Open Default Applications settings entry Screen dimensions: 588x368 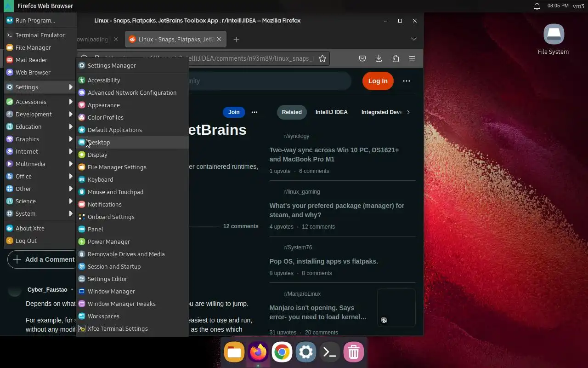pos(132,130)
